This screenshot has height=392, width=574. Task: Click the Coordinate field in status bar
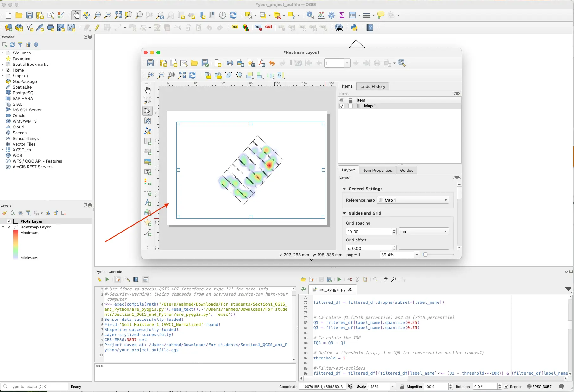(322, 387)
